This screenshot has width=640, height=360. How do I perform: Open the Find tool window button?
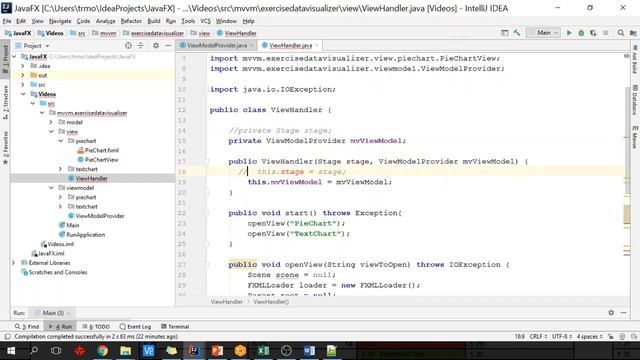27,327
